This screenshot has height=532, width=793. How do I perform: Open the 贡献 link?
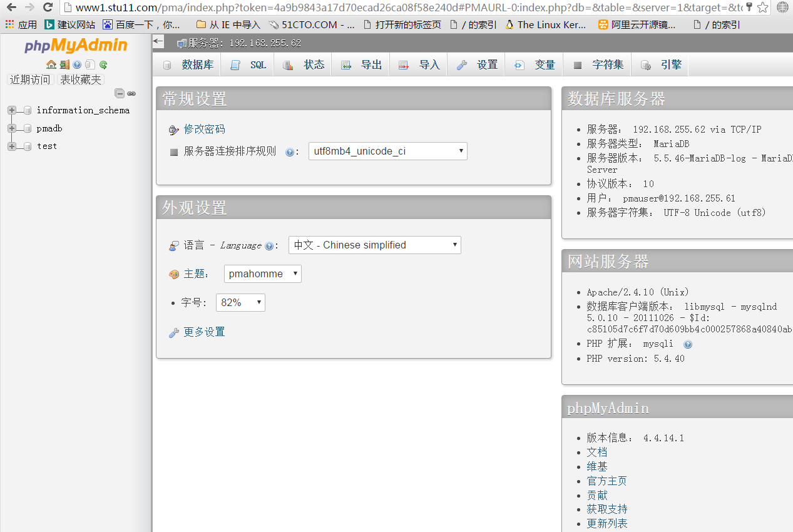coord(597,495)
